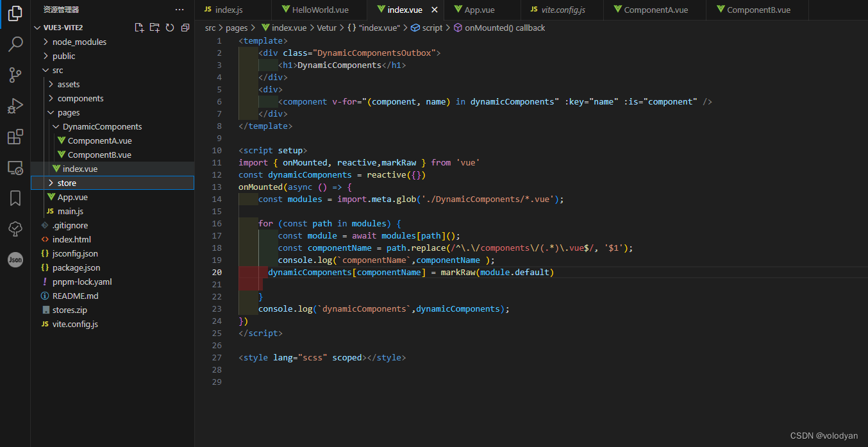Screen dimensions: 868x447
Task: Switch to the HelloWorld.vue tab
Action: pyautogui.click(x=318, y=10)
